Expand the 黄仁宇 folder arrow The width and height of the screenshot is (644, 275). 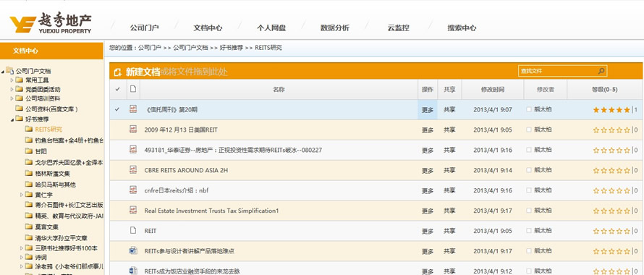click(x=22, y=195)
